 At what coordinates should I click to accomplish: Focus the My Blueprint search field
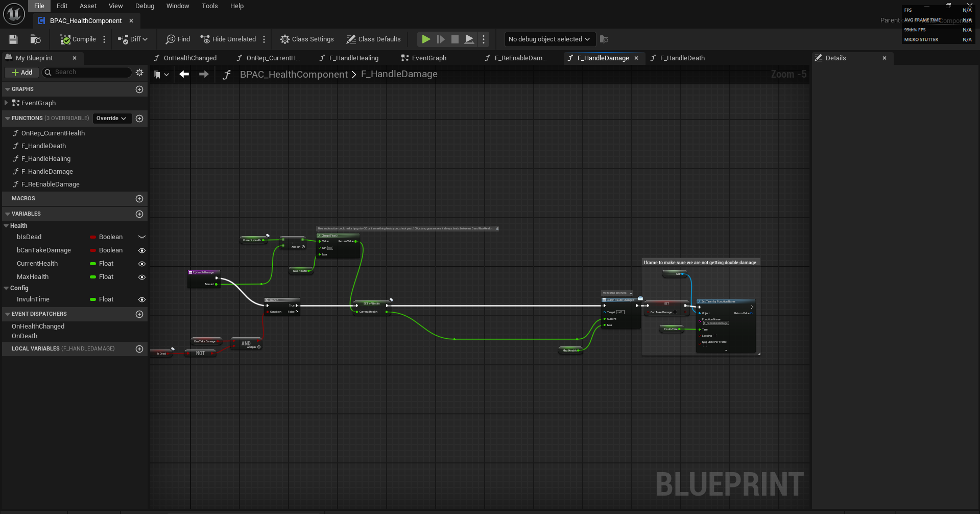[x=87, y=73]
